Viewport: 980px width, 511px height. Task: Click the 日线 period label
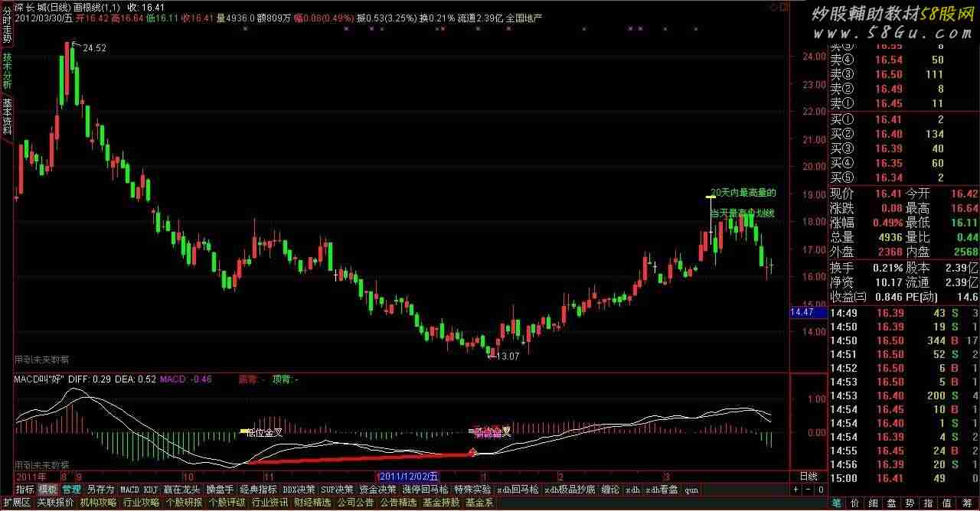pyautogui.click(x=808, y=476)
